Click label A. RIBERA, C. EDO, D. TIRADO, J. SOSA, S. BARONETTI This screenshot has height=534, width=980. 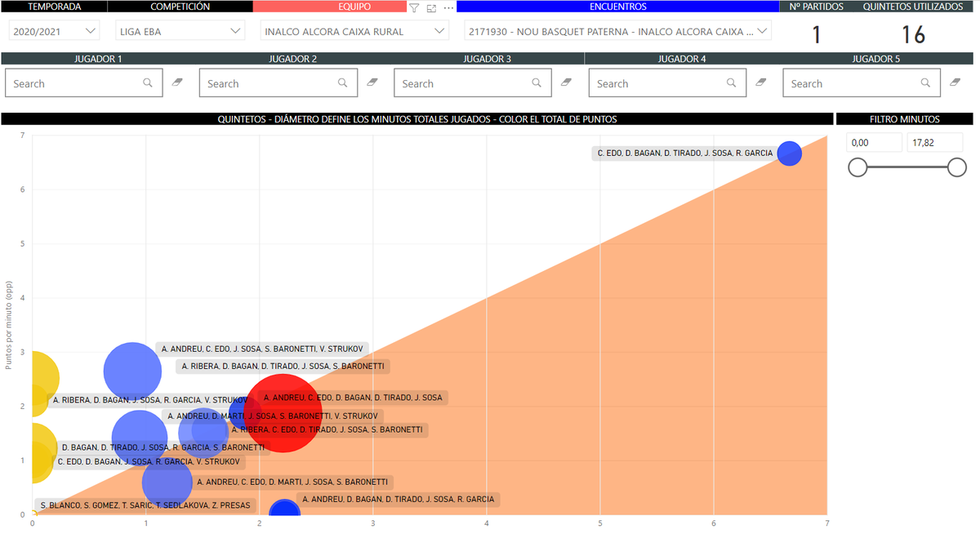(x=327, y=429)
